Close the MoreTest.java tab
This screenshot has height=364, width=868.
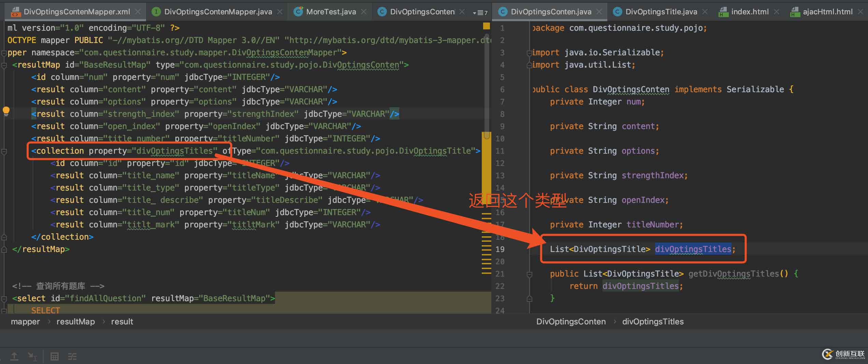364,12
